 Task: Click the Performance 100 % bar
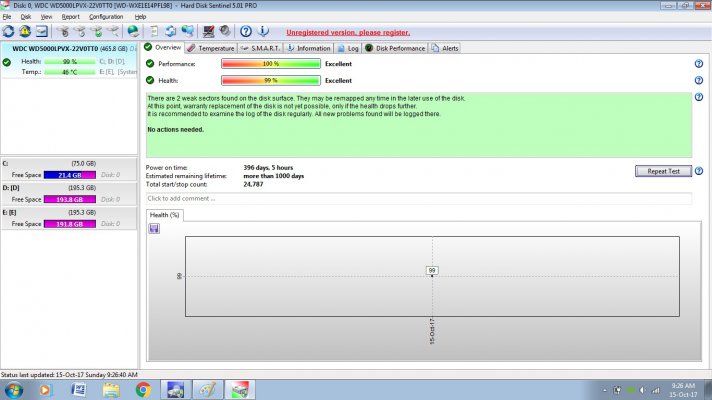click(x=271, y=64)
